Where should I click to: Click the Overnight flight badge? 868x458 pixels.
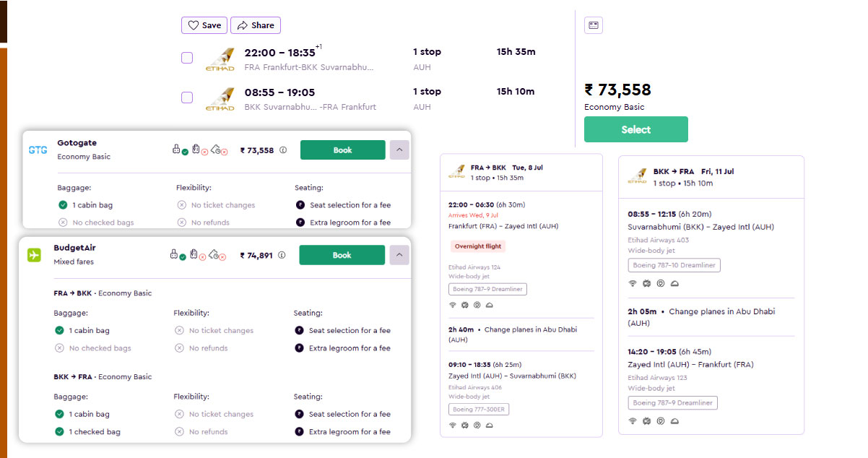coord(477,246)
